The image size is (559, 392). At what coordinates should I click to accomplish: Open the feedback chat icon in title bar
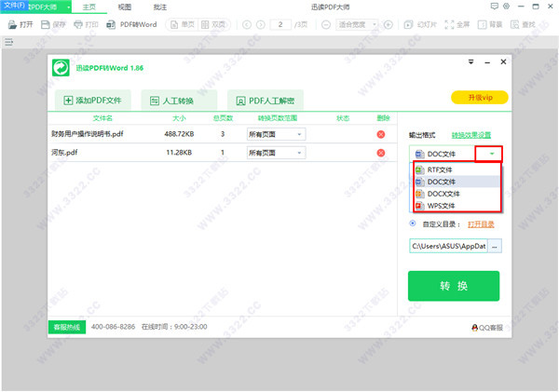tap(494, 7)
